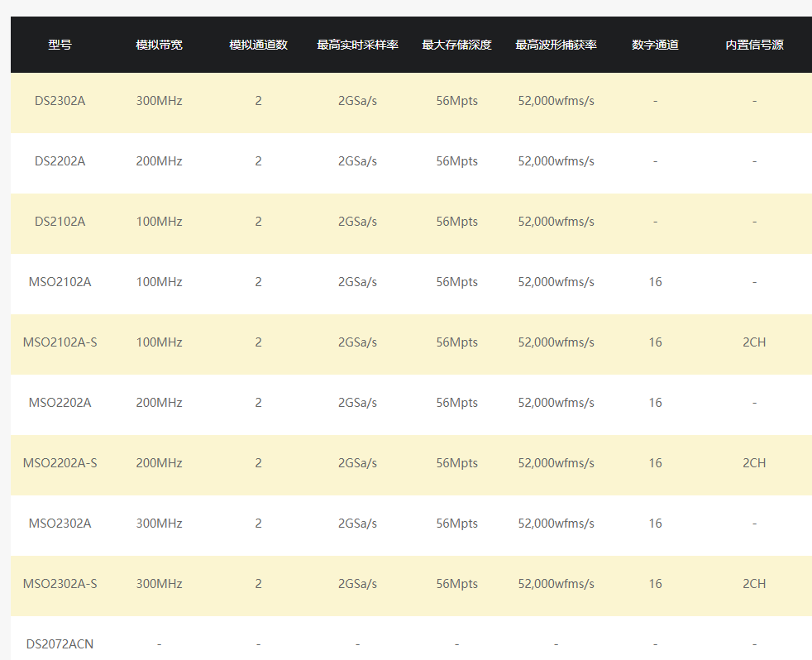Select the MSO2102A-S model cell
Screen dimensions: 812x660
click(60, 342)
